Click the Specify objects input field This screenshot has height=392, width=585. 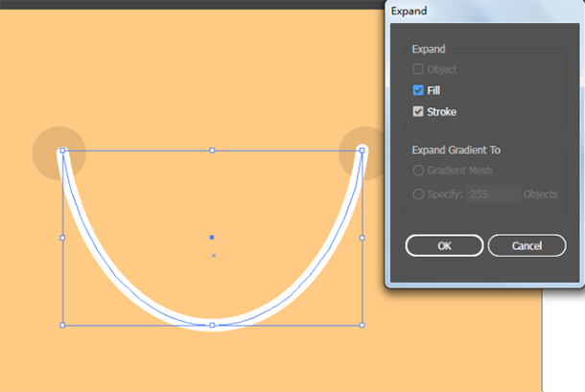[493, 194]
